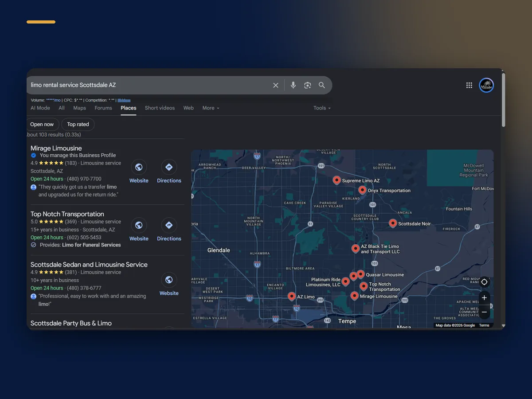Open the Scottsdale Party Bus & Limo listing

[71, 323]
